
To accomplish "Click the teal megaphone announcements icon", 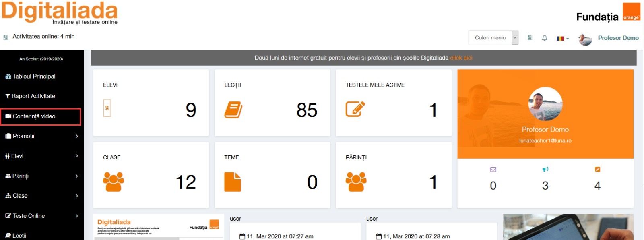I will coord(545,170).
